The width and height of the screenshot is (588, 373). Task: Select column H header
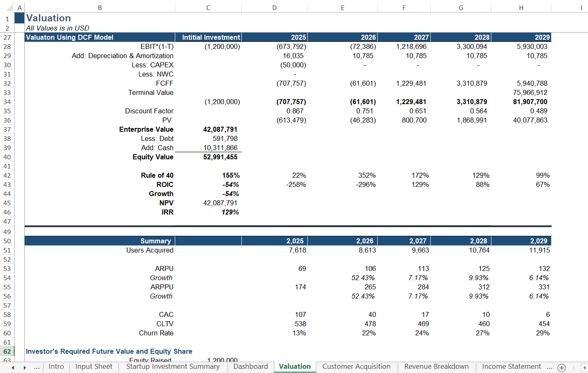pos(521,8)
